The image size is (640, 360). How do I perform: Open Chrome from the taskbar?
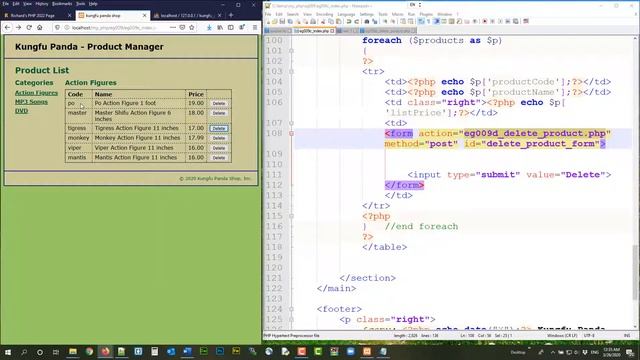coord(89,351)
